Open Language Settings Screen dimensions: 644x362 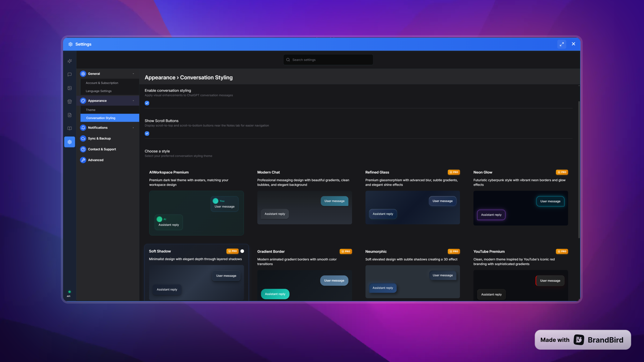[98, 91]
